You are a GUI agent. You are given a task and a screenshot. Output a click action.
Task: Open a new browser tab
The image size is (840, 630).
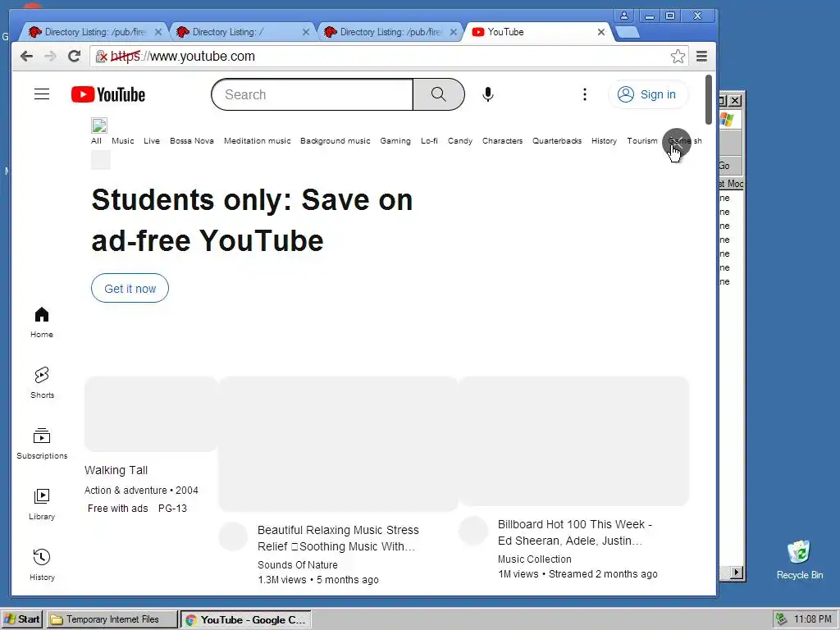point(628,33)
